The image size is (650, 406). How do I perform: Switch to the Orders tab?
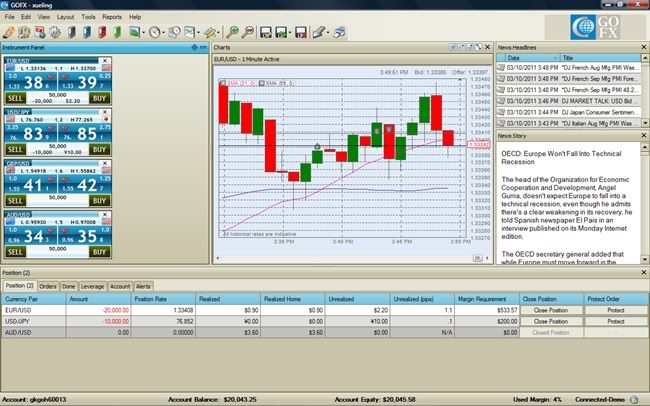[x=47, y=285]
